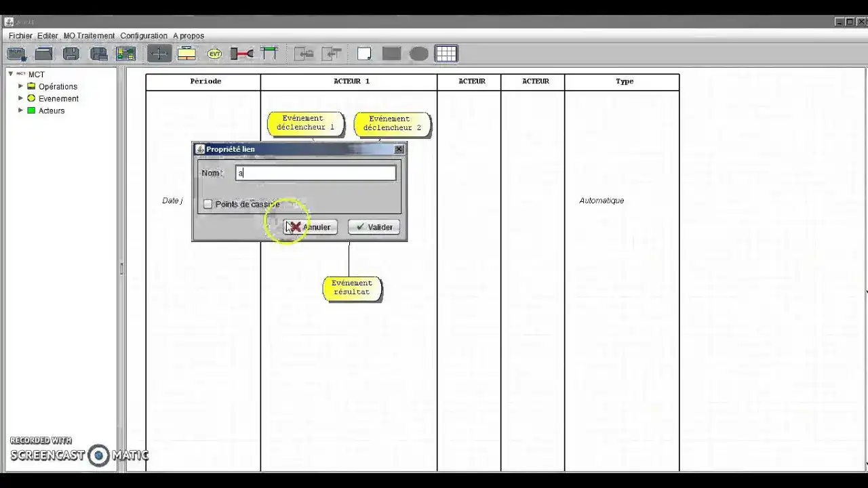Select the gray rectangle shape tool
The height and width of the screenshot is (488, 868).
coord(391,53)
